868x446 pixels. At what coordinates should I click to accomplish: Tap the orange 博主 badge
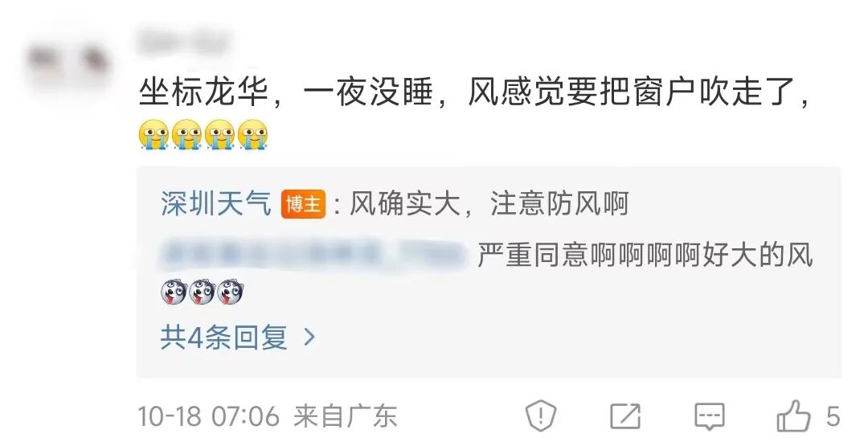(x=303, y=204)
